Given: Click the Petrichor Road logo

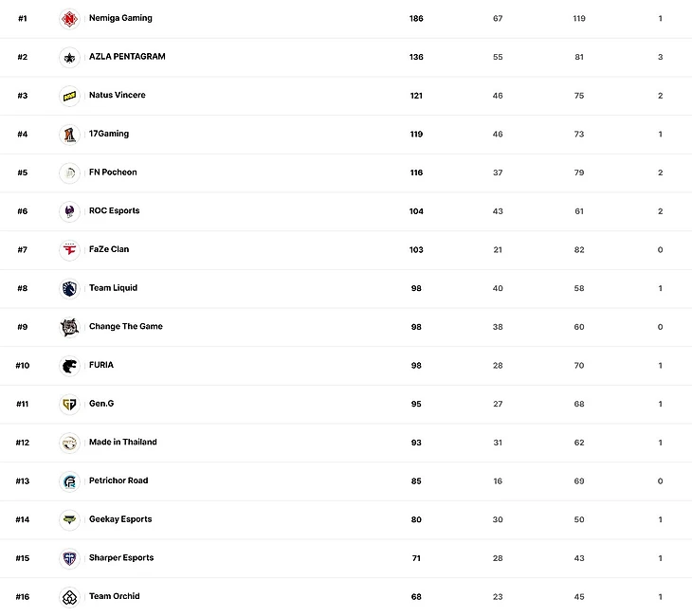Looking at the screenshot, I should pyautogui.click(x=69, y=481).
